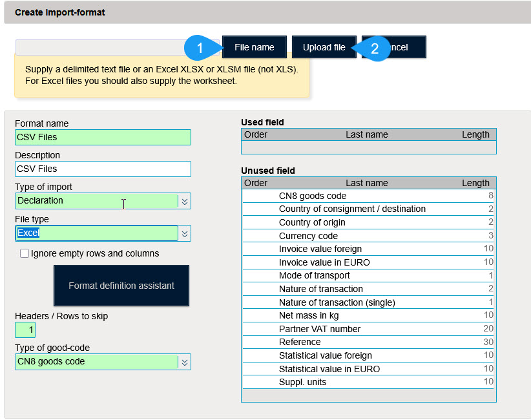Select the Net mass in kg row
The height and width of the screenshot is (420, 531).
pos(368,315)
